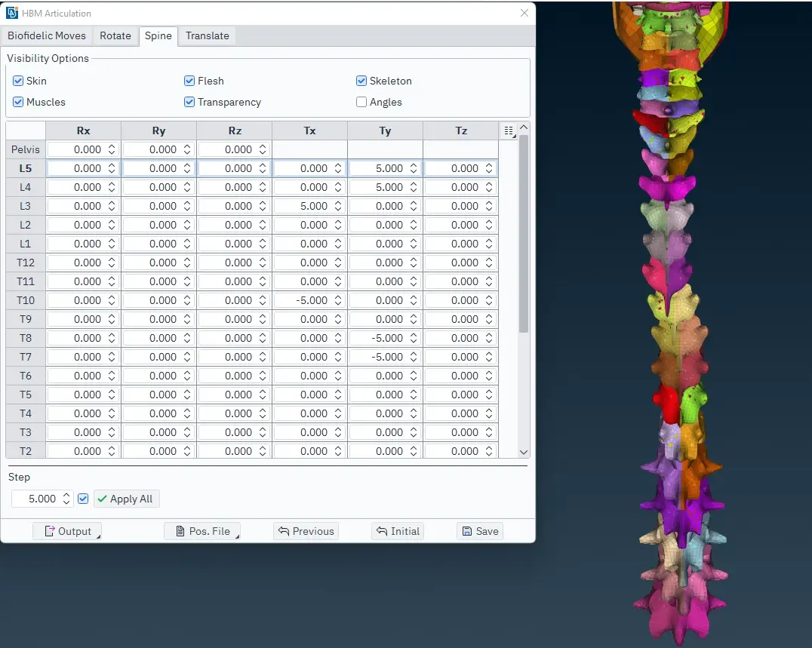Click the Apply All checkmark button
Viewport: 812px width, 648px height.
tap(127, 499)
